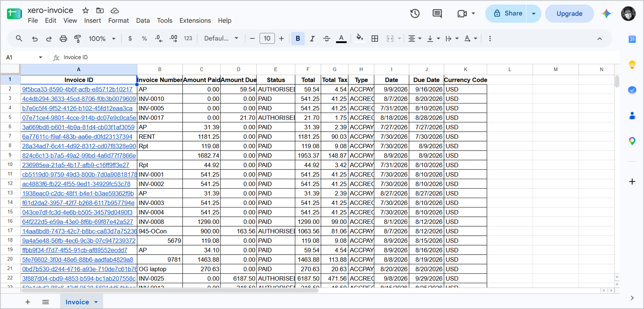Open invoice link 9f5bca33-8590-4b6f-acfb-e85712b10217
This screenshot has width=644, height=309.
tap(77, 89)
